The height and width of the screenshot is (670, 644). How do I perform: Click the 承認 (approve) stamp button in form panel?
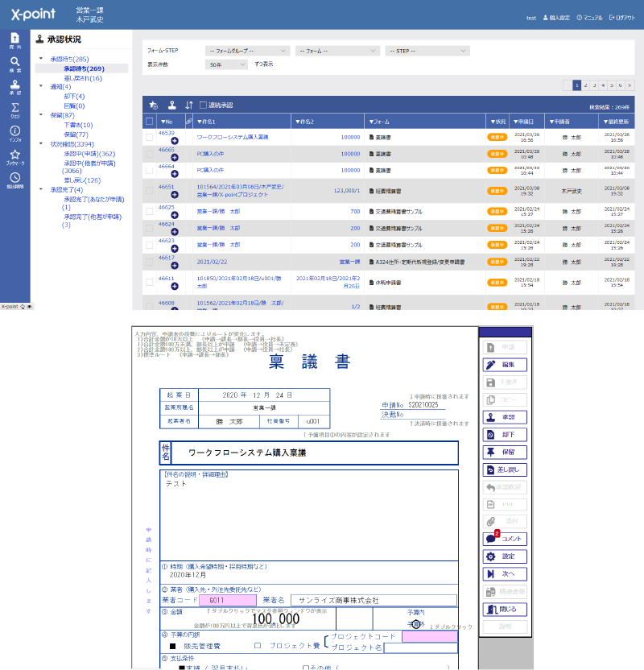pos(505,417)
